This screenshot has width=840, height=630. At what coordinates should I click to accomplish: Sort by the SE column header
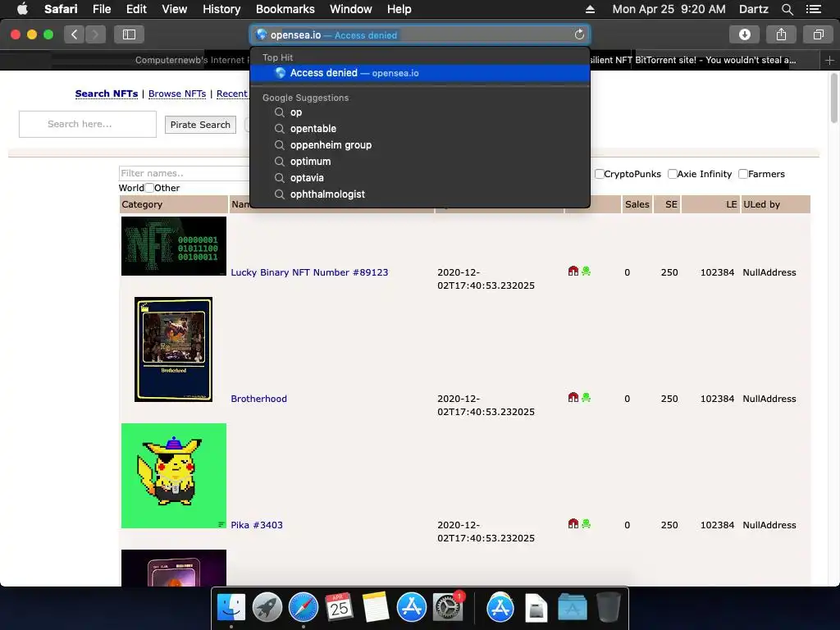tap(668, 204)
